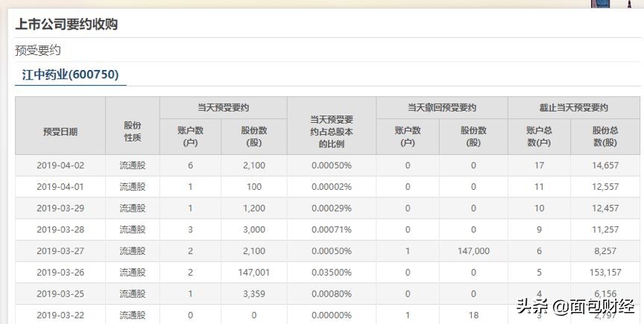Click share total 8,257
The height and width of the screenshot is (324, 644).
pyautogui.click(x=605, y=251)
